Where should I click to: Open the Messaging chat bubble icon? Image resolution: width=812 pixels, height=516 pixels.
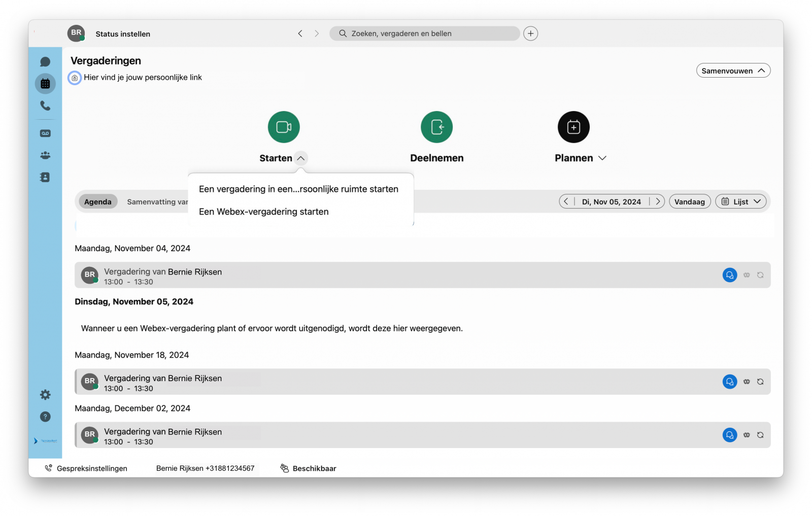(x=45, y=62)
